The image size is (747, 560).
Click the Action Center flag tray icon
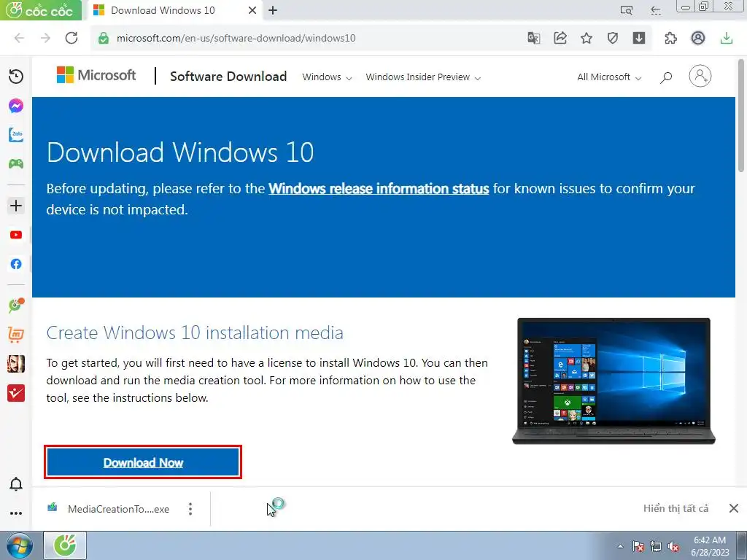pyautogui.click(x=638, y=546)
